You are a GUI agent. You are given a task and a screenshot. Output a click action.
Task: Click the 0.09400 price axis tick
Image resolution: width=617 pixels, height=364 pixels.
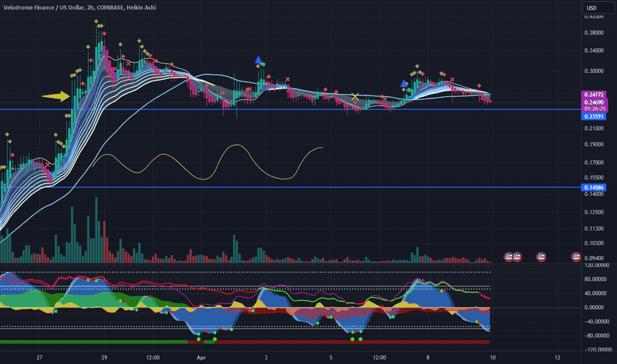point(594,258)
